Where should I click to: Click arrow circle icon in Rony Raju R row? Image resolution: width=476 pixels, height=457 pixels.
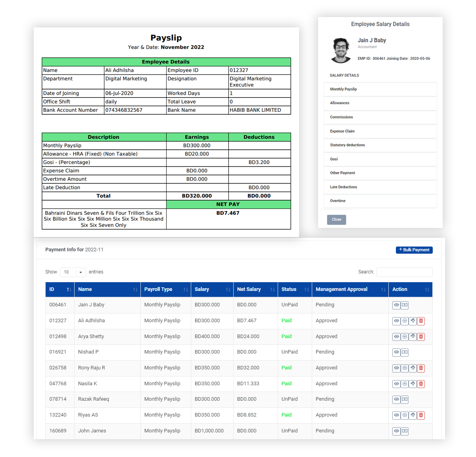point(405,368)
